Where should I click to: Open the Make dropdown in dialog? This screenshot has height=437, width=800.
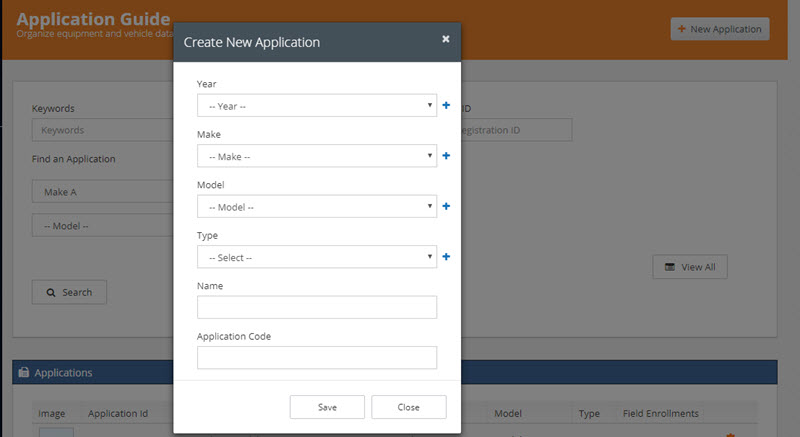(317, 156)
